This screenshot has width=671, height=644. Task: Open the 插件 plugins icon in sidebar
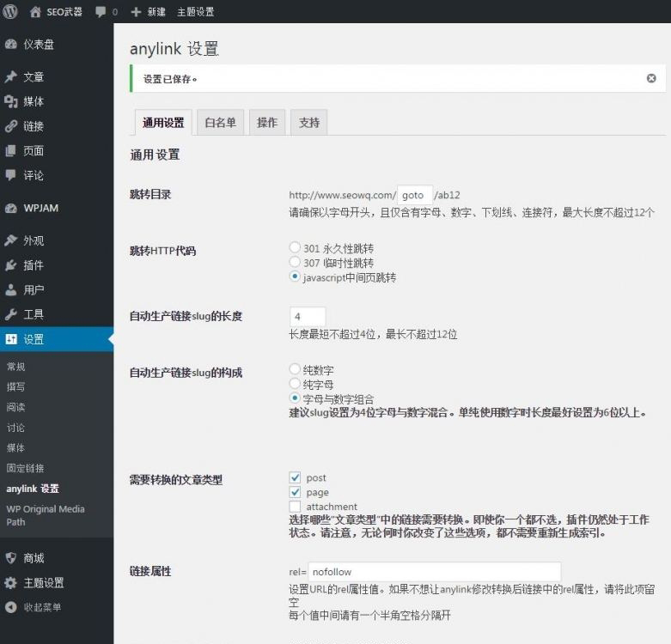pos(11,265)
